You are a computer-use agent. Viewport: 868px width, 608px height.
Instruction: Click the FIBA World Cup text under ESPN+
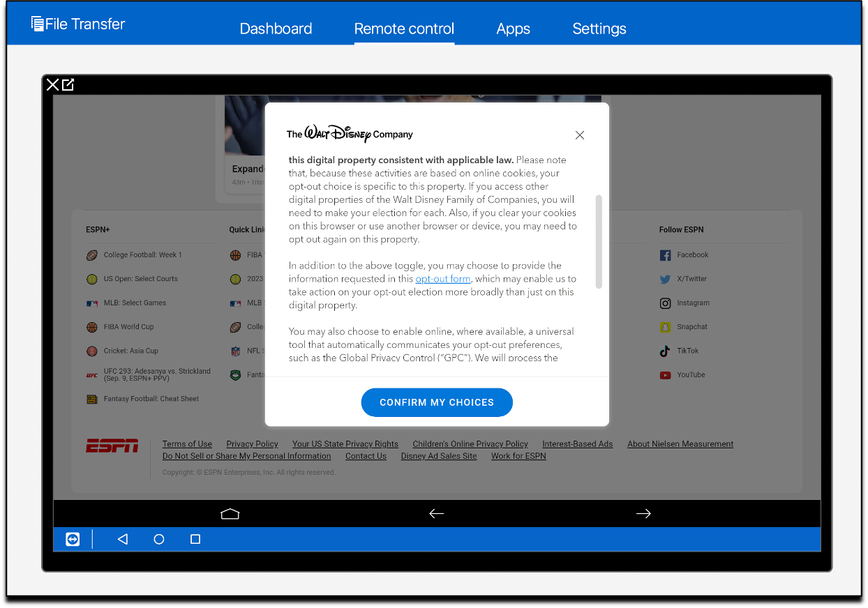click(128, 327)
